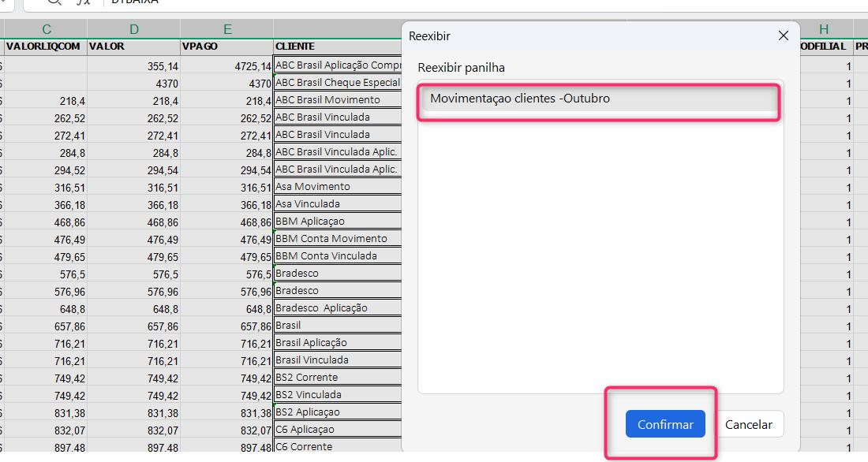
Task: Click the ODFILIAL header cell
Action: coord(826,47)
